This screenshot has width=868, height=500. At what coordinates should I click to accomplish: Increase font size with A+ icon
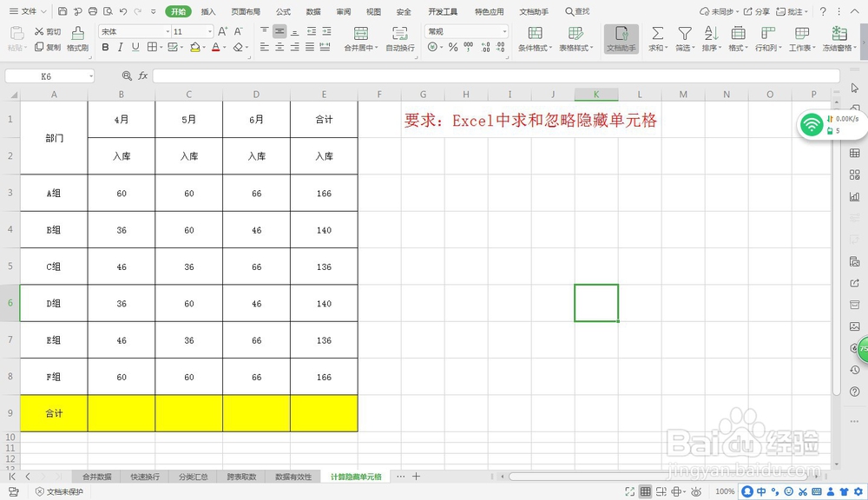(222, 31)
